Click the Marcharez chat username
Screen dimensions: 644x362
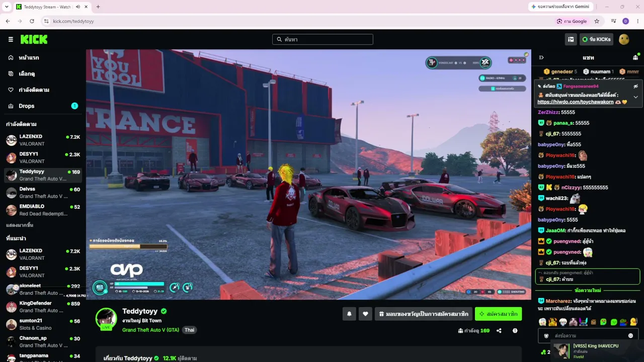pos(558,301)
